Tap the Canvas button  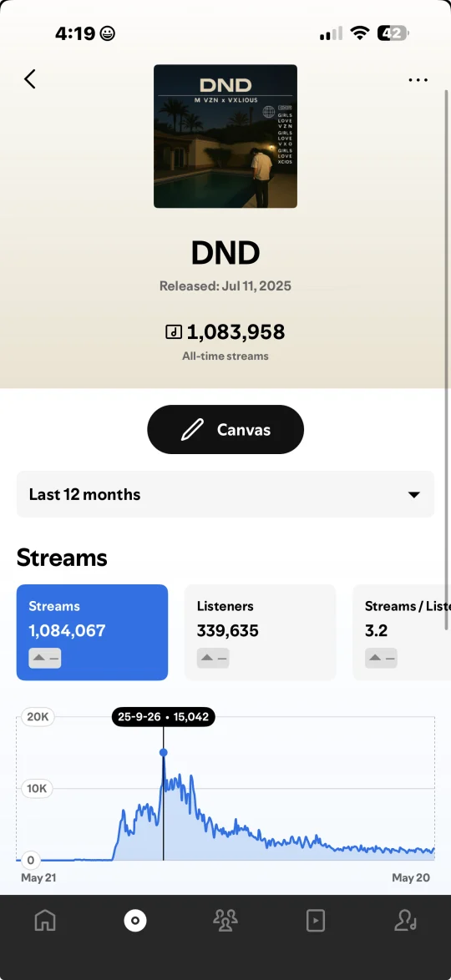[x=225, y=429]
